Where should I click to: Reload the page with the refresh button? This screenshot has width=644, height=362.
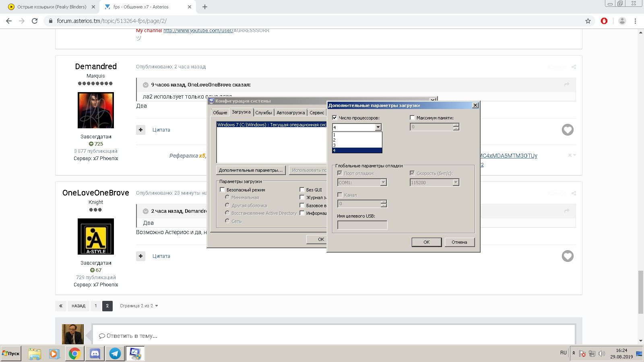(x=35, y=21)
